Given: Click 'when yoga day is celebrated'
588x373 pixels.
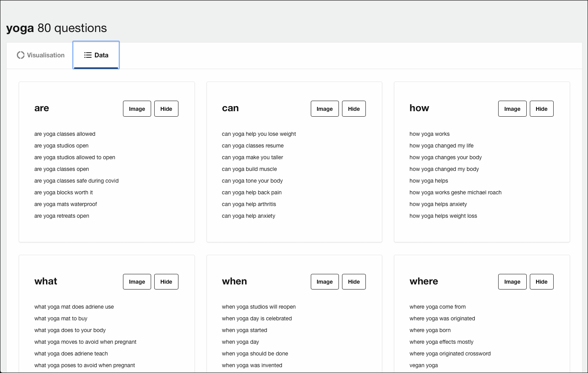Looking at the screenshot, I should pos(257,318).
